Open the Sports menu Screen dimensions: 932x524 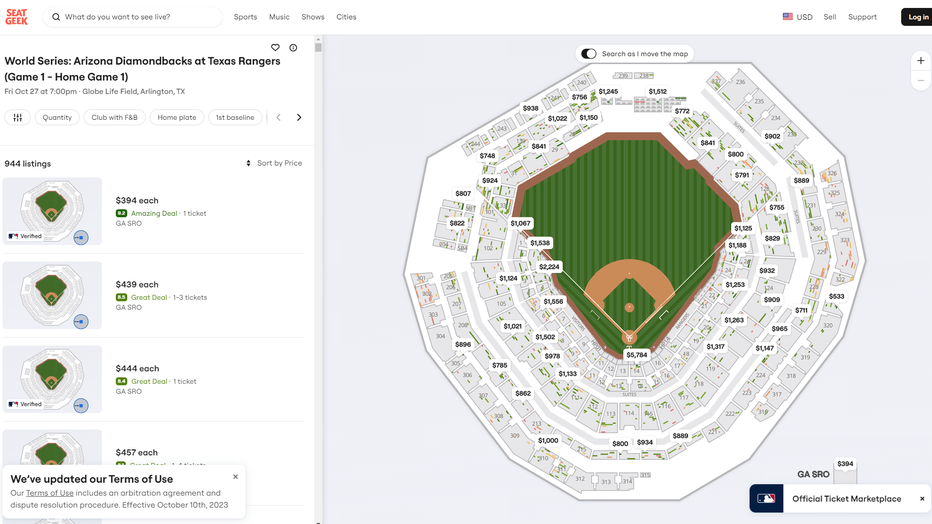[245, 17]
